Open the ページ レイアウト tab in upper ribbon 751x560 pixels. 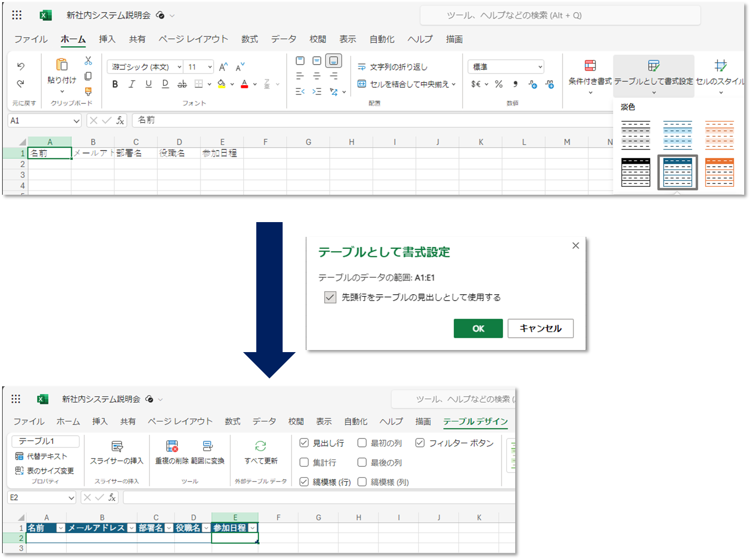pyautogui.click(x=193, y=39)
